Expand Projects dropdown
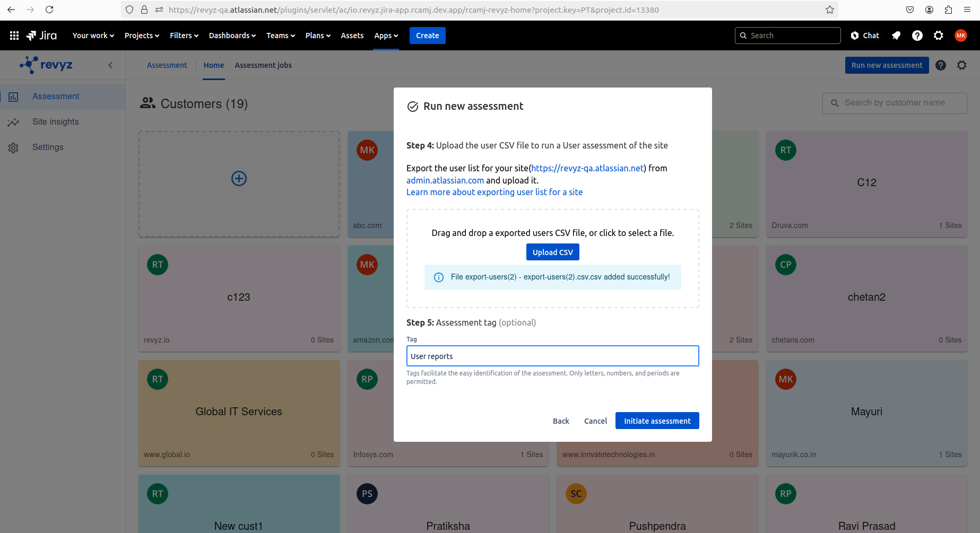Viewport: 980px width, 533px height. [142, 36]
